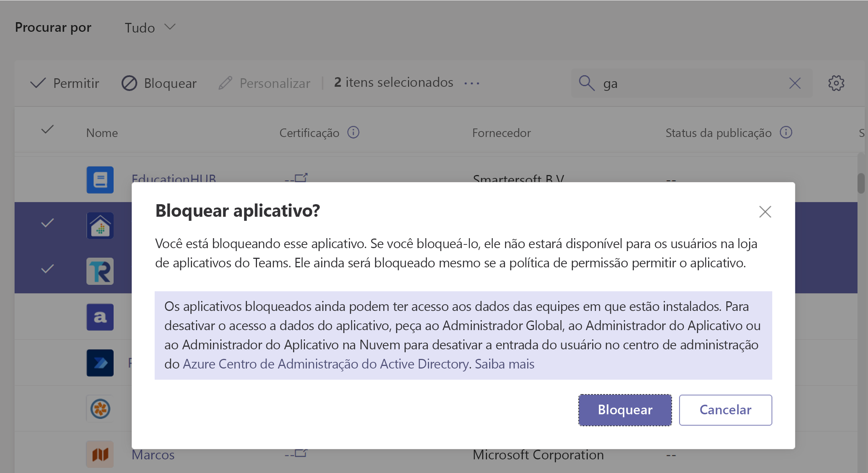Click the Status da publicação column header

coord(718,133)
